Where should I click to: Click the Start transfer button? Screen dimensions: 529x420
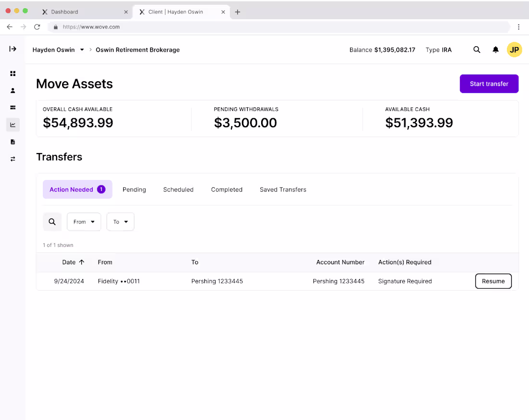pyautogui.click(x=489, y=84)
